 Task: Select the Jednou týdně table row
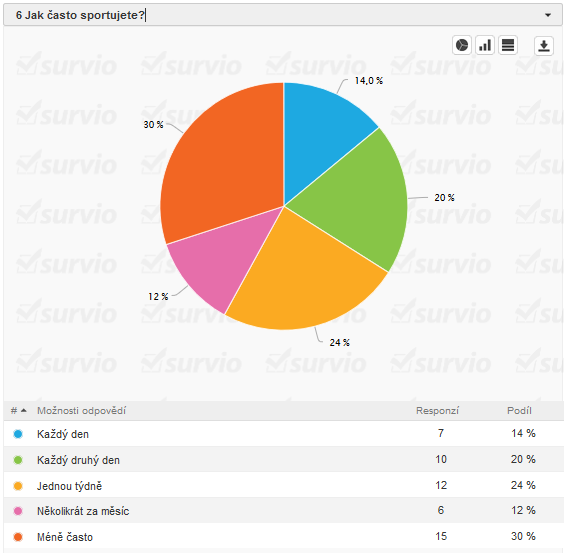(284, 485)
